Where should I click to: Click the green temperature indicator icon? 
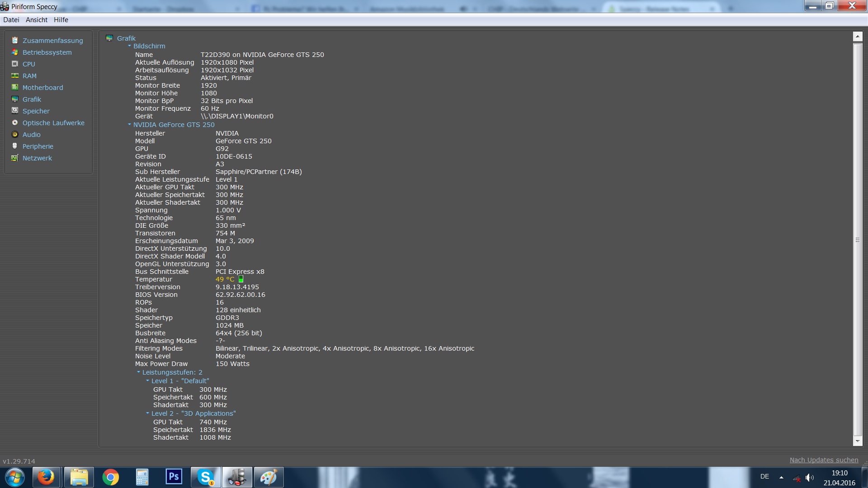pyautogui.click(x=241, y=279)
